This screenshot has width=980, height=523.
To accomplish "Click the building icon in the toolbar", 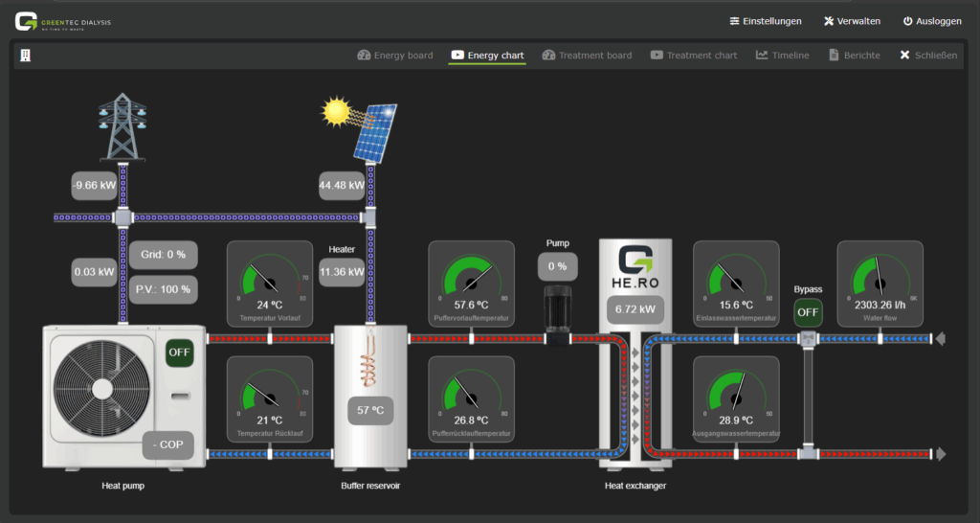I will (x=26, y=55).
